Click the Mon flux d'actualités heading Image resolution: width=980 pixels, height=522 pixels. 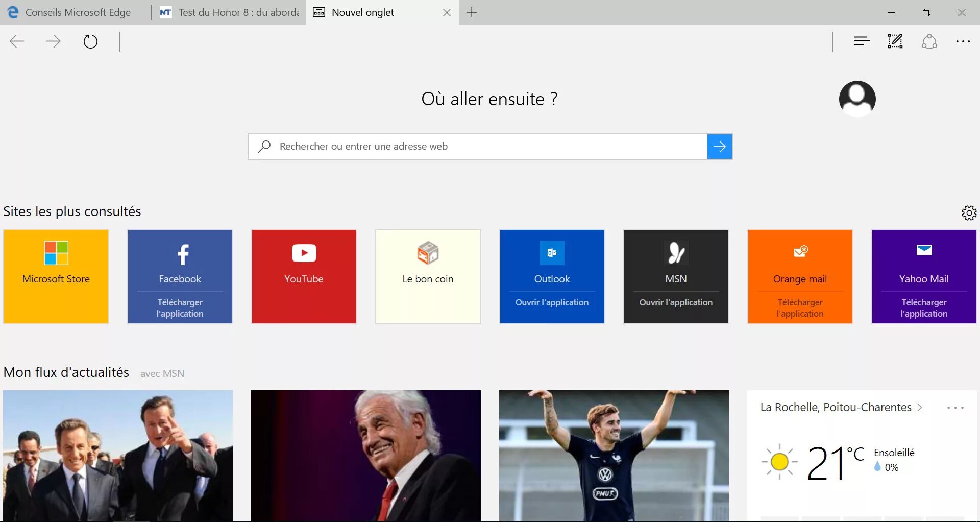[66, 372]
